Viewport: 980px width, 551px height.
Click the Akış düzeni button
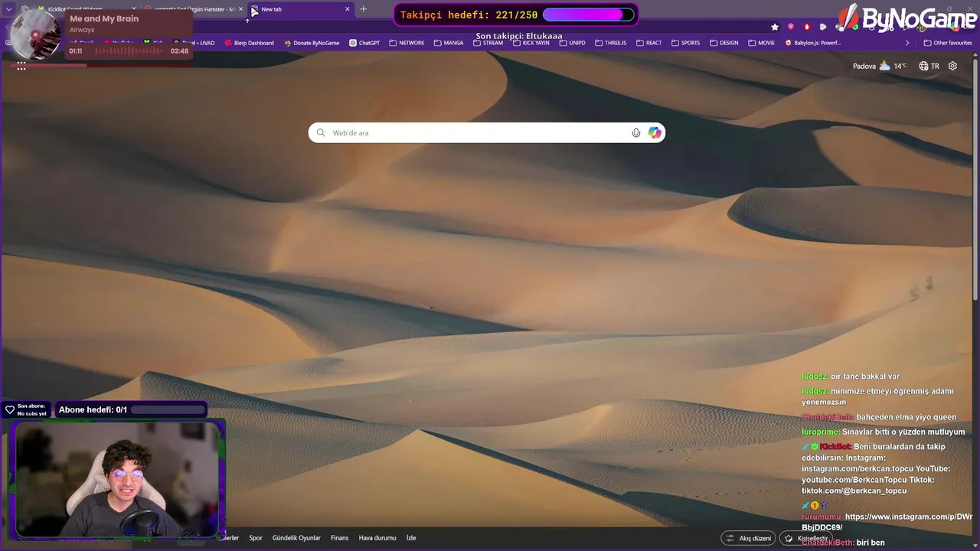pyautogui.click(x=748, y=538)
